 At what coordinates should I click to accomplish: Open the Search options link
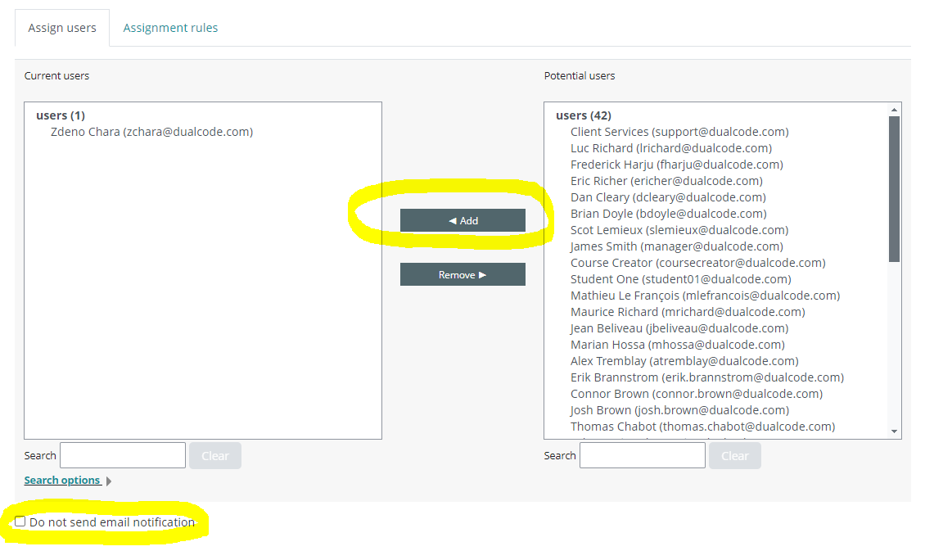pyautogui.click(x=62, y=480)
